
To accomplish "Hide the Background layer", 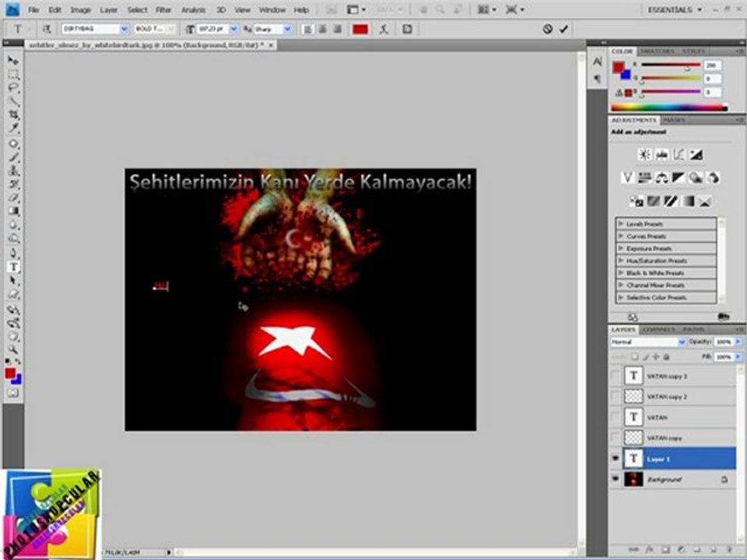I will click(615, 479).
